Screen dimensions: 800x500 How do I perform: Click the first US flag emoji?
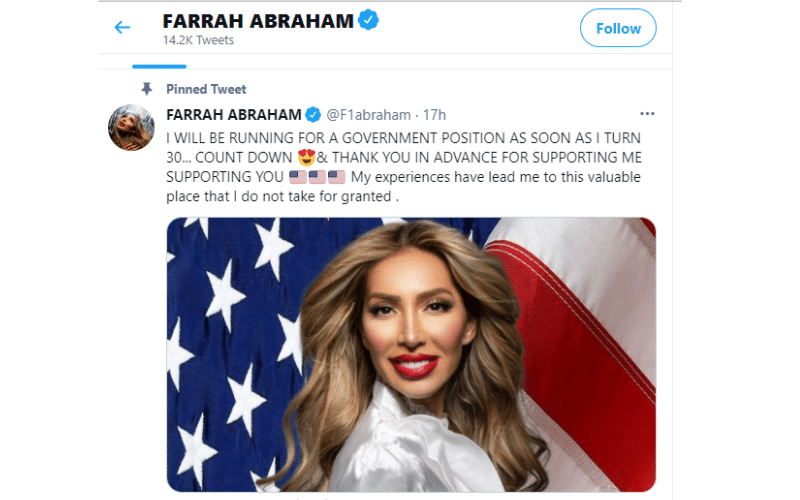pyautogui.click(x=297, y=177)
